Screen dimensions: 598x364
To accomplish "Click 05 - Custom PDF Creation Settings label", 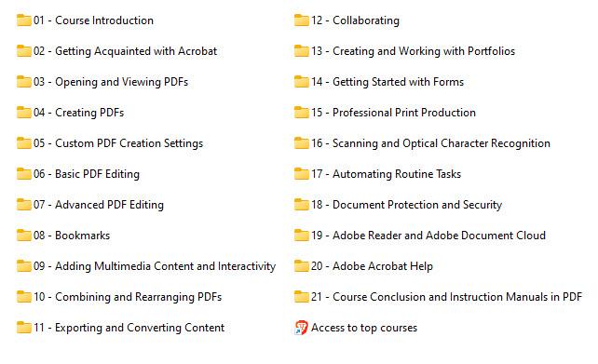I will click(x=118, y=143).
